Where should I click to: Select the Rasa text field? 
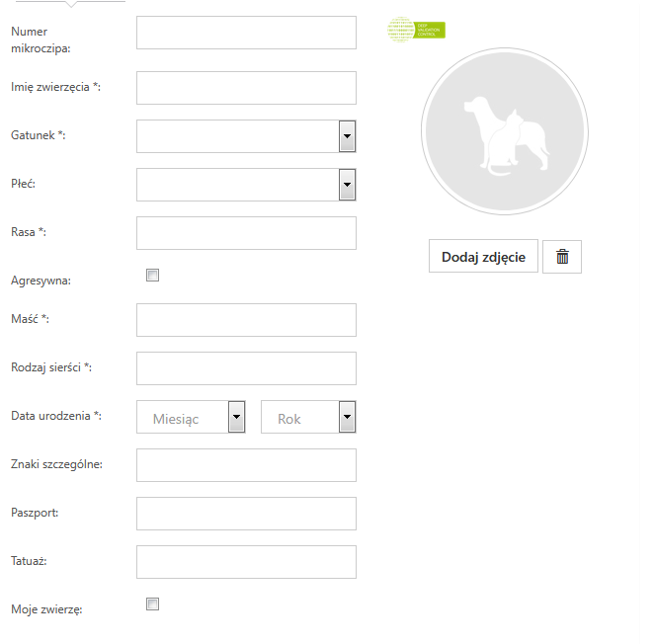pyautogui.click(x=246, y=233)
